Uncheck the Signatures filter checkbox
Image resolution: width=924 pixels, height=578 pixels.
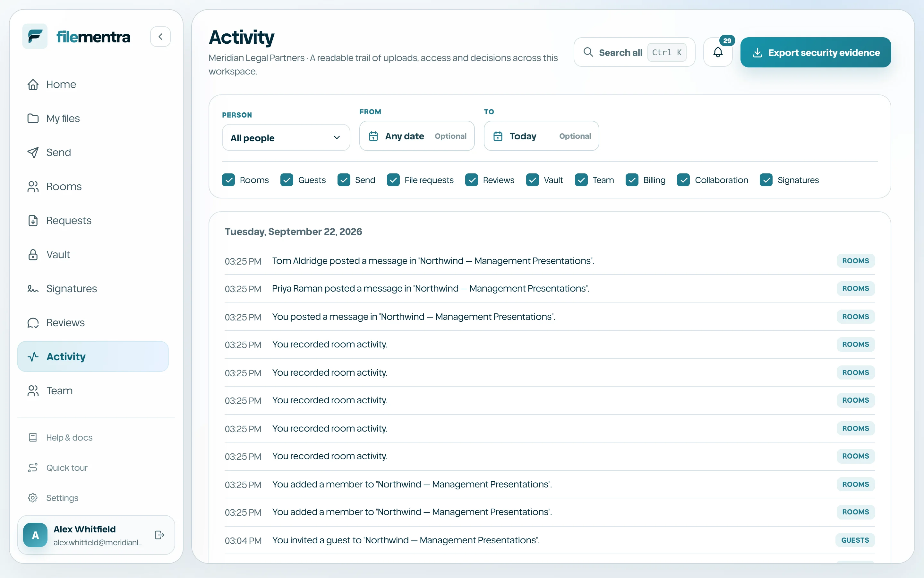766,180
